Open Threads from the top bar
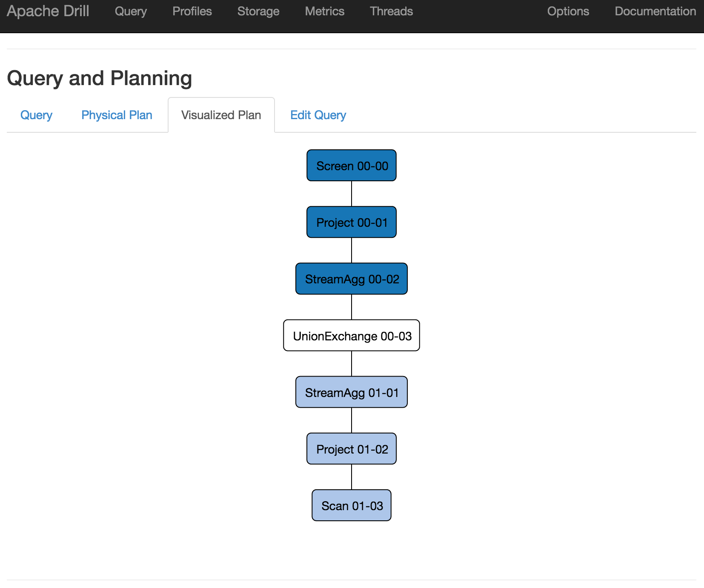Screen dimensions: 704x588 [x=391, y=11]
